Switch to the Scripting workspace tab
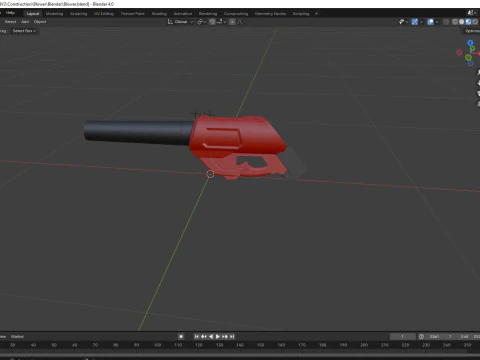This screenshot has width=480, height=360. coord(301,14)
